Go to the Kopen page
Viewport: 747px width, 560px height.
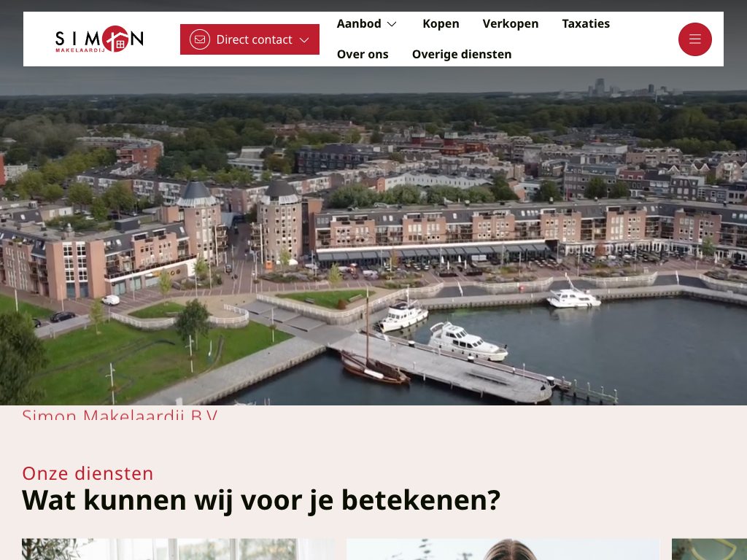(x=441, y=24)
